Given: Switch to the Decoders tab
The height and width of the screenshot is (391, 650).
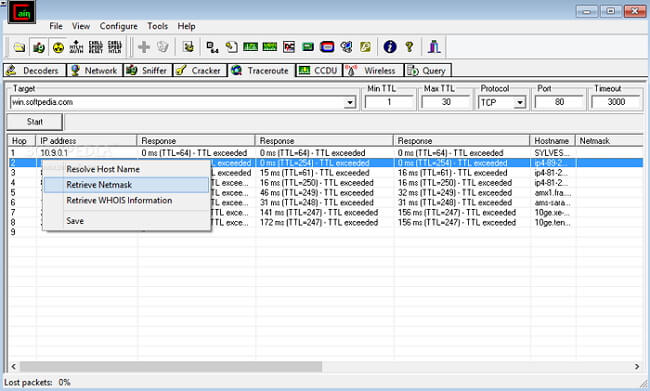Looking at the screenshot, I should click(34, 70).
